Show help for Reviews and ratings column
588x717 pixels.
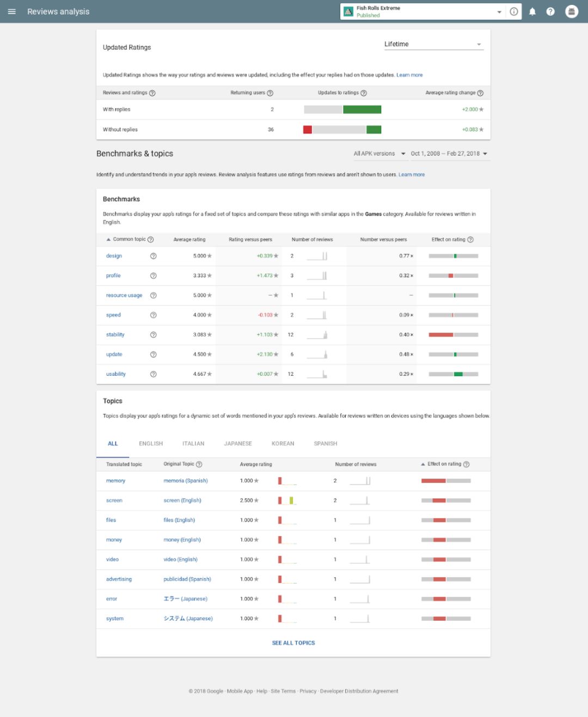pyautogui.click(x=152, y=93)
